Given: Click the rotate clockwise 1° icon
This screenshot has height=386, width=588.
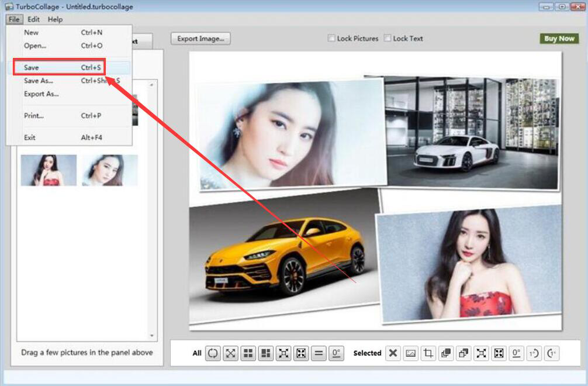Looking at the screenshot, I should (534, 353).
